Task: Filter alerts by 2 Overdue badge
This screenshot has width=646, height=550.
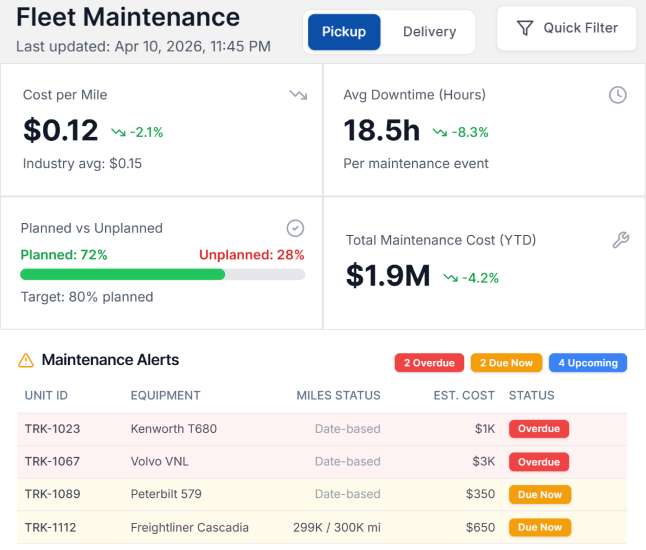Action: click(429, 363)
